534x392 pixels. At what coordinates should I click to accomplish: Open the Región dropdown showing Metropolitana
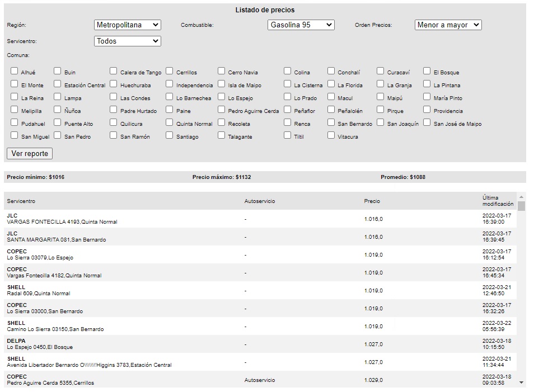point(128,25)
